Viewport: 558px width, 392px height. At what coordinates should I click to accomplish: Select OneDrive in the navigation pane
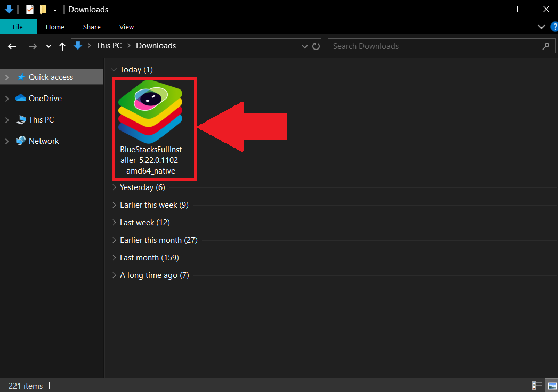tap(45, 98)
